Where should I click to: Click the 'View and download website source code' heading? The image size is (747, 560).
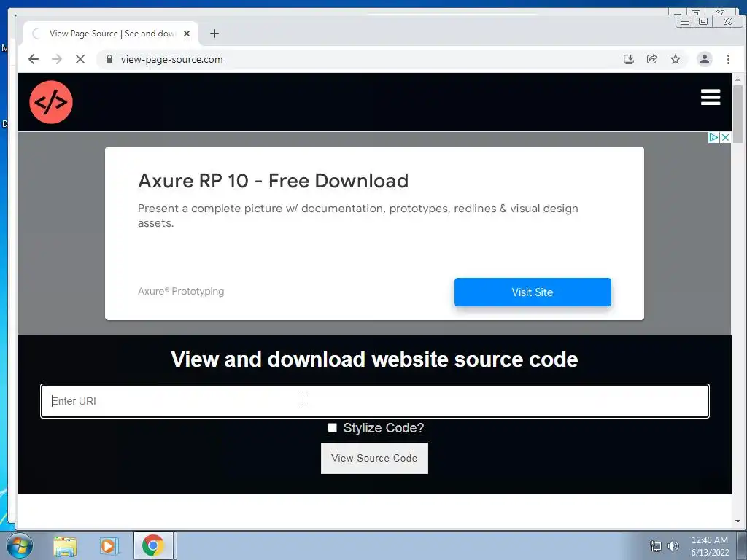click(x=374, y=359)
